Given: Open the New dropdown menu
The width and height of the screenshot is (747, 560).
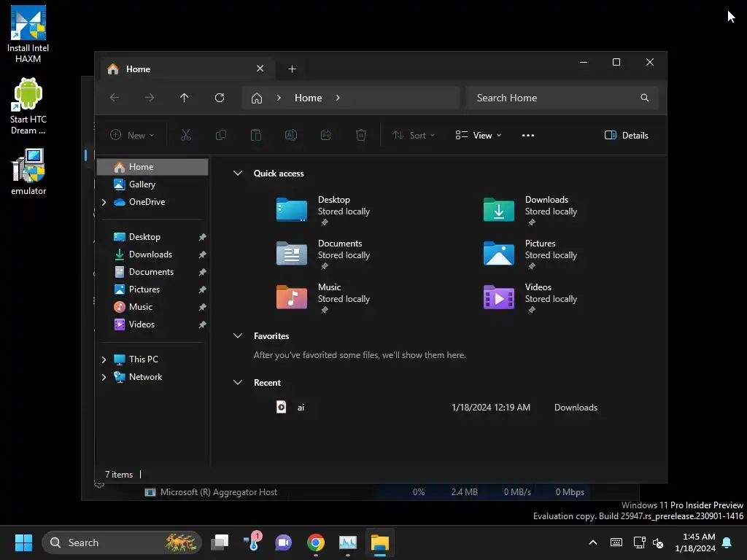Looking at the screenshot, I should (x=133, y=135).
